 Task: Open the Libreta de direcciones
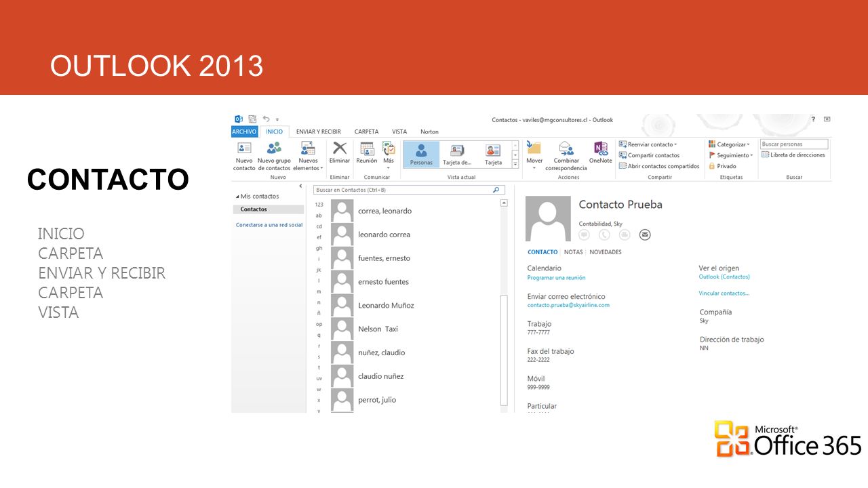793,155
